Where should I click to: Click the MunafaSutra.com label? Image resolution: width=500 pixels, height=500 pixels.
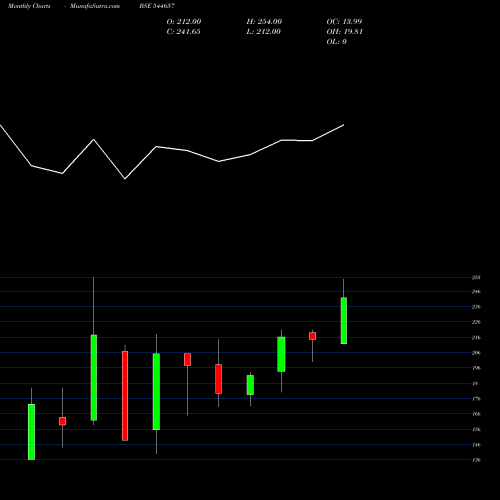pos(95,6)
